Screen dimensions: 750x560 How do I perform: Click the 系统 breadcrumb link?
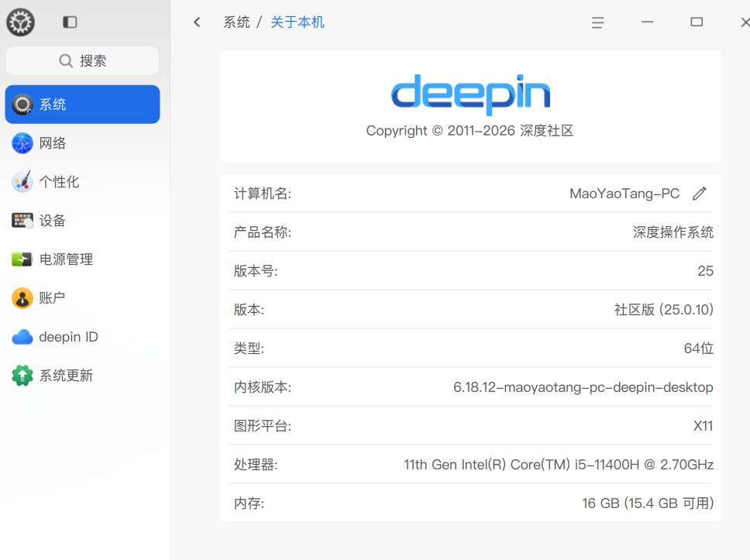[236, 22]
